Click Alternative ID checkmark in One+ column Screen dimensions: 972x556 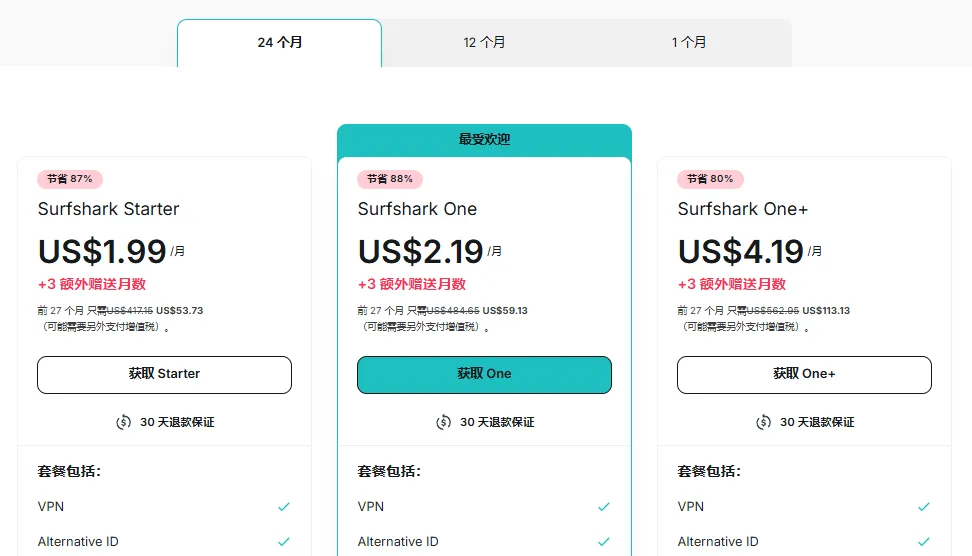tap(924, 542)
